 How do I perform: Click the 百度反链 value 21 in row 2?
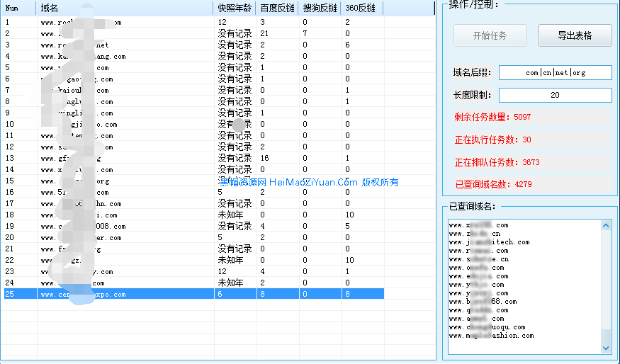264,33
